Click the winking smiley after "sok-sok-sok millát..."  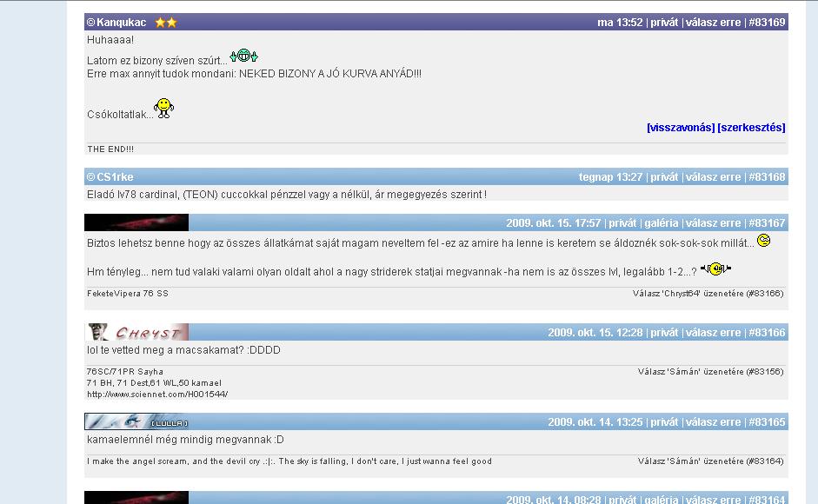coord(763,241)
